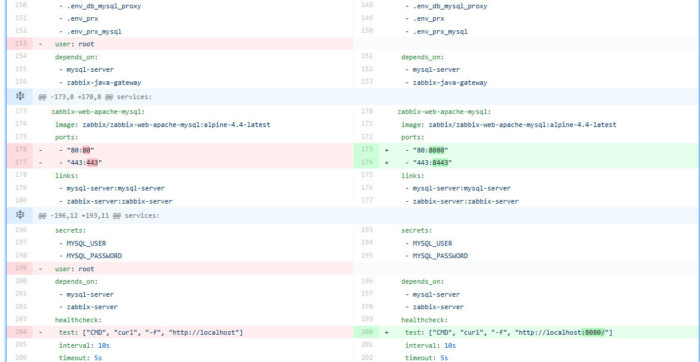Select 'depends_on:' on line 196
This screenshot has height=362, width=700.
(422, 281)
